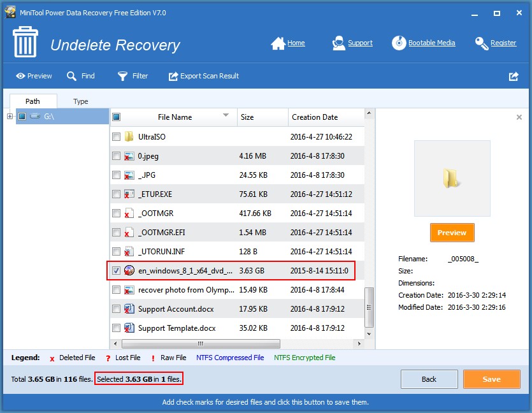Switch to the Type tab
The height and width of the screenshot is (413, 532).
81,101
